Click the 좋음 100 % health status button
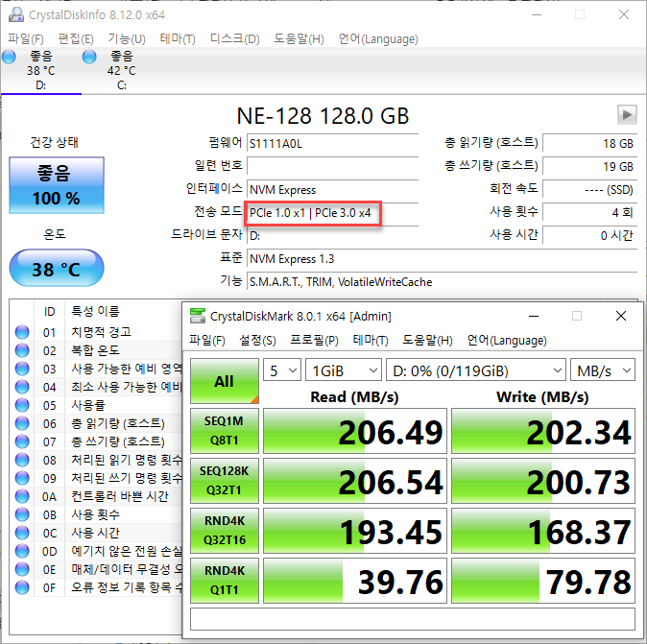Screen dimensions: 647x644 point(57,185)
